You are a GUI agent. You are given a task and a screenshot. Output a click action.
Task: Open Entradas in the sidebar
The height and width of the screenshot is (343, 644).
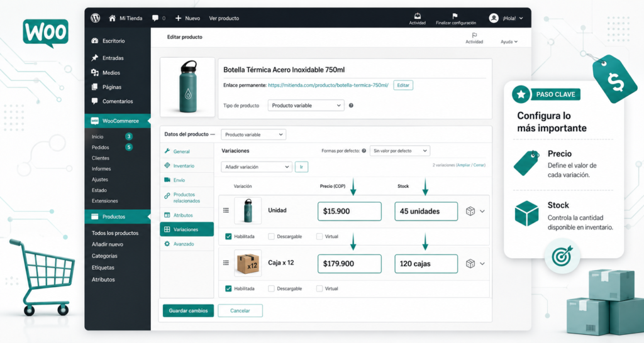point(108,58)
